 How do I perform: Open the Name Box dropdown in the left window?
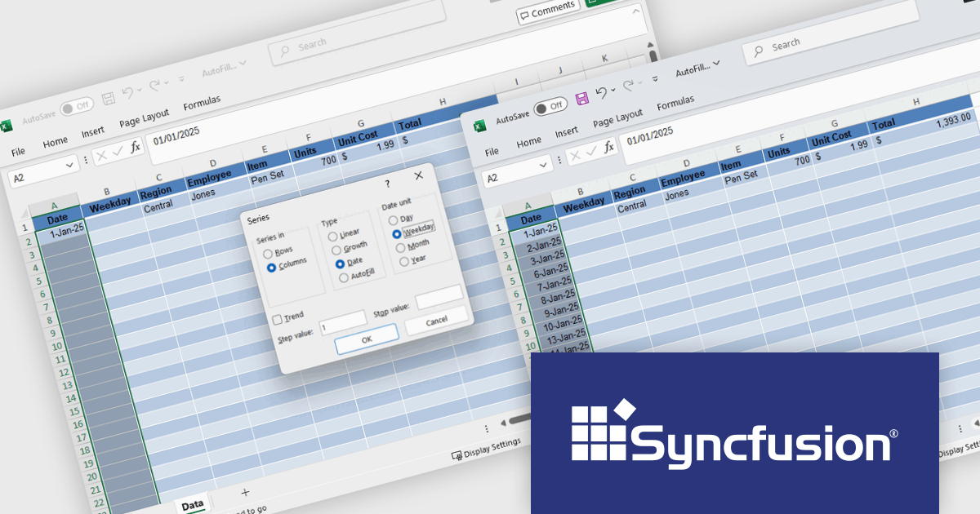click(70, 166)
